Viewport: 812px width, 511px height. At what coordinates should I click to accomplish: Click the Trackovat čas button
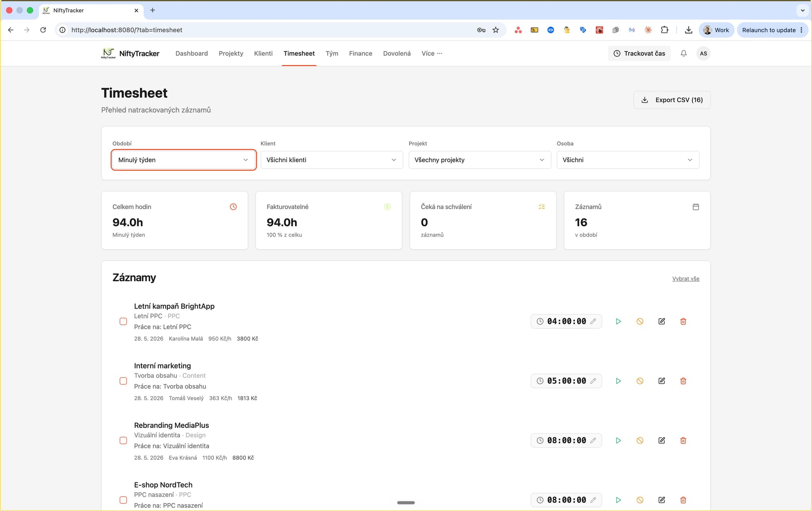639,54
